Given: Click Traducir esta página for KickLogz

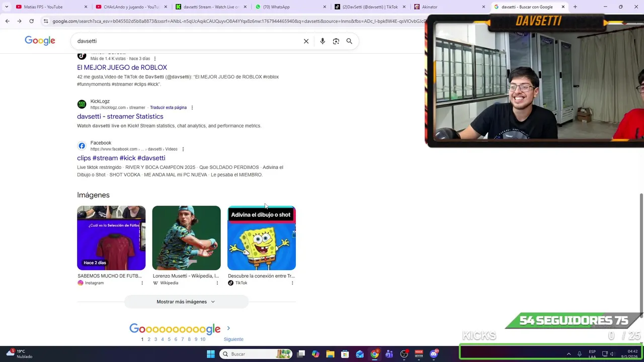Looking at the screenshot, I should tap(168, 108).
